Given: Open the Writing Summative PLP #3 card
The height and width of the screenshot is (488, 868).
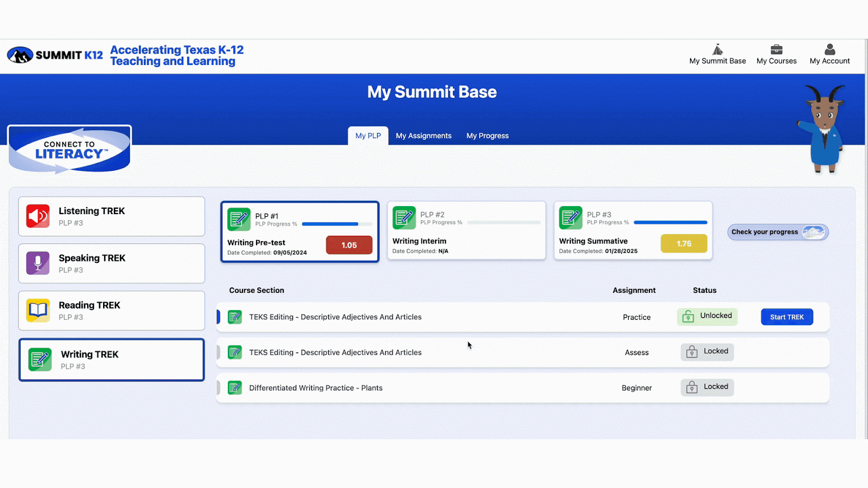Looking at the screenshot, I should (633, 230).
